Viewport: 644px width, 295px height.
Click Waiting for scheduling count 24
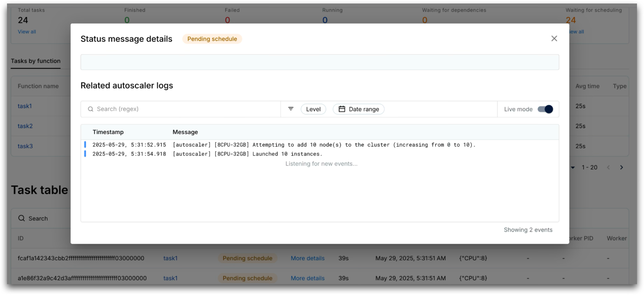coord(571,20)
